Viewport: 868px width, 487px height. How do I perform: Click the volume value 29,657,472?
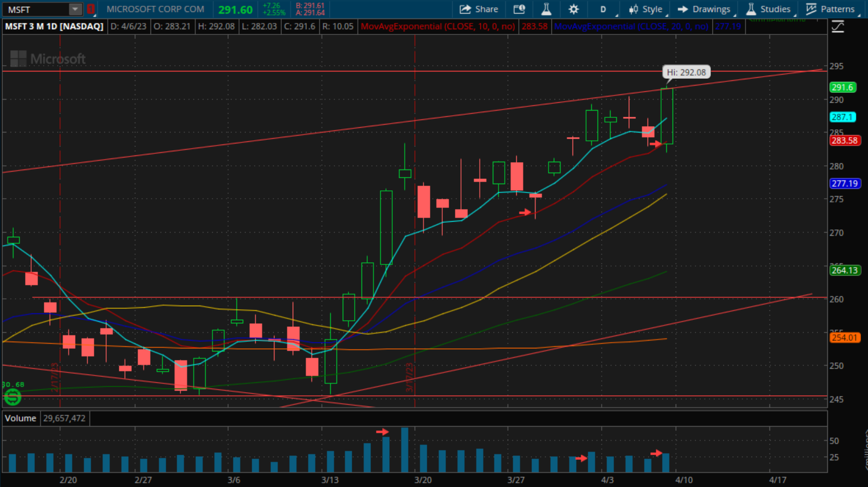click(64, 418)
